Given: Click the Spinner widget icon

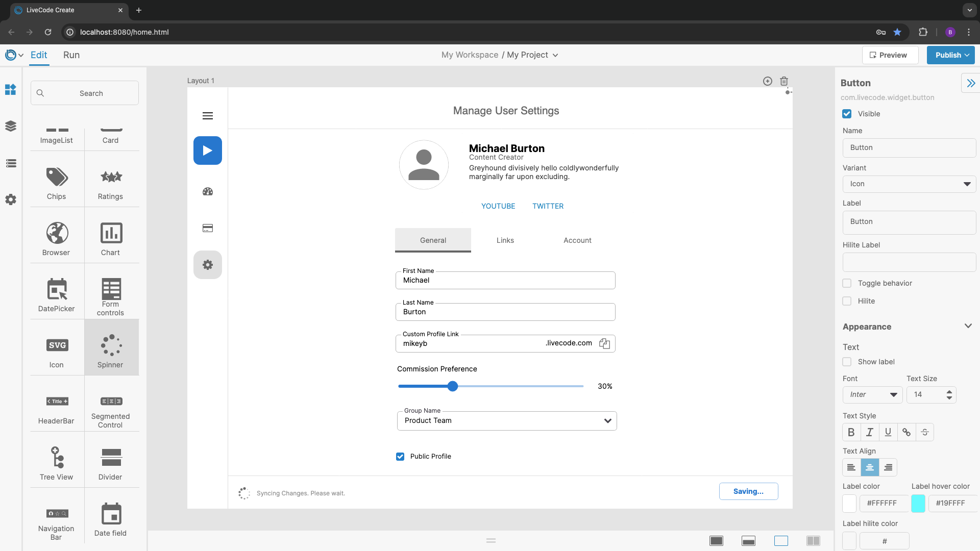Looking at the screenshot, I should tap(111, 345).
